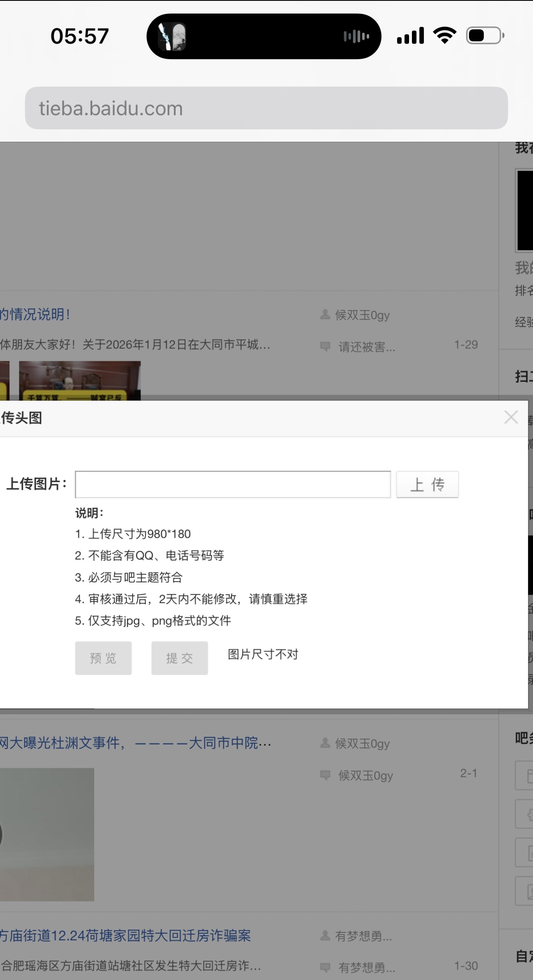This screenshot has height=980, width=533.
Task: Tap the battery status icon
Action: 485,36
